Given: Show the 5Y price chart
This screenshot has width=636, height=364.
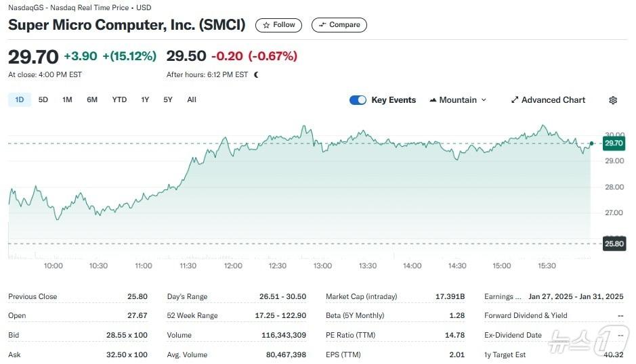Looking at the screenshot, I should click(x=168, y=99).
